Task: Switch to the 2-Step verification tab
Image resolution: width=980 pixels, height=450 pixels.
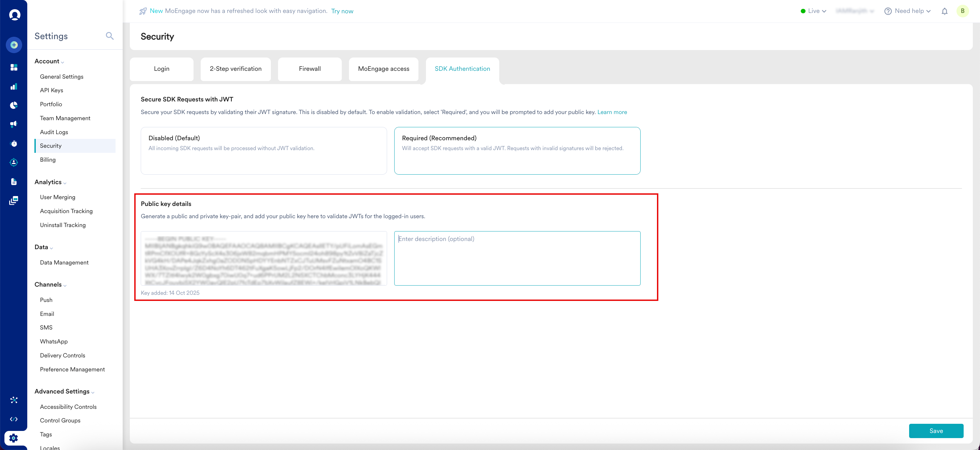Action: point(235,69)
